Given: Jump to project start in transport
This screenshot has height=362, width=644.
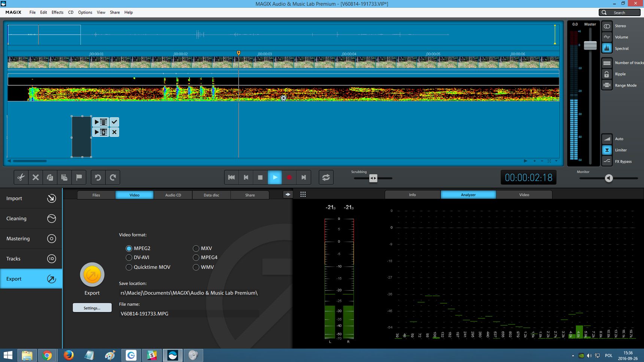Looking at the screenshot, I should [x=231, y=177].
